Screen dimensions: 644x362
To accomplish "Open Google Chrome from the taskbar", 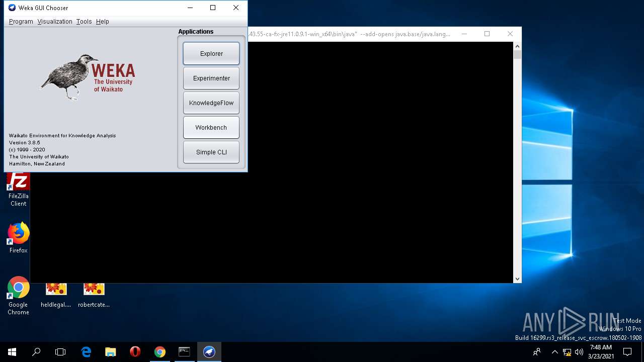I will 159,352.
